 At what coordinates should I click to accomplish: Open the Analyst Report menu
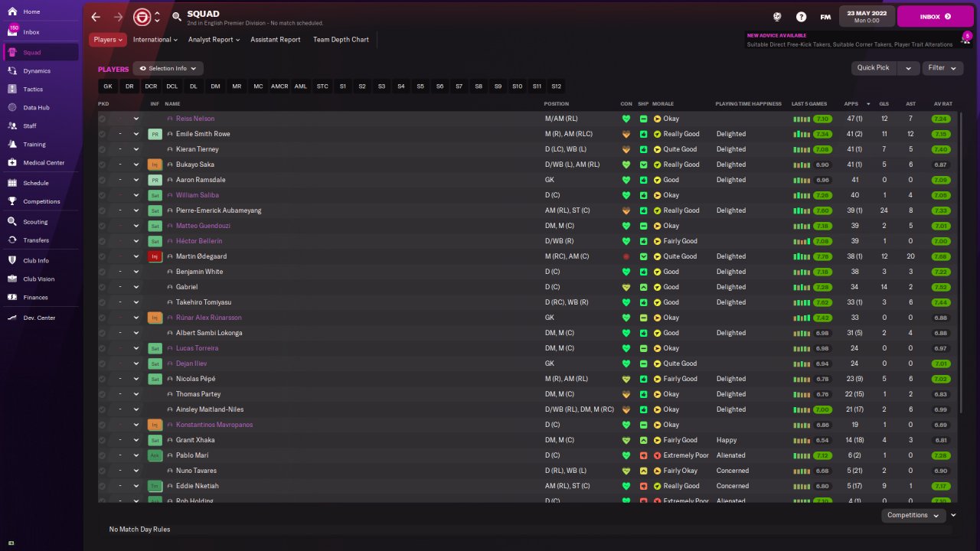point(214,40)
